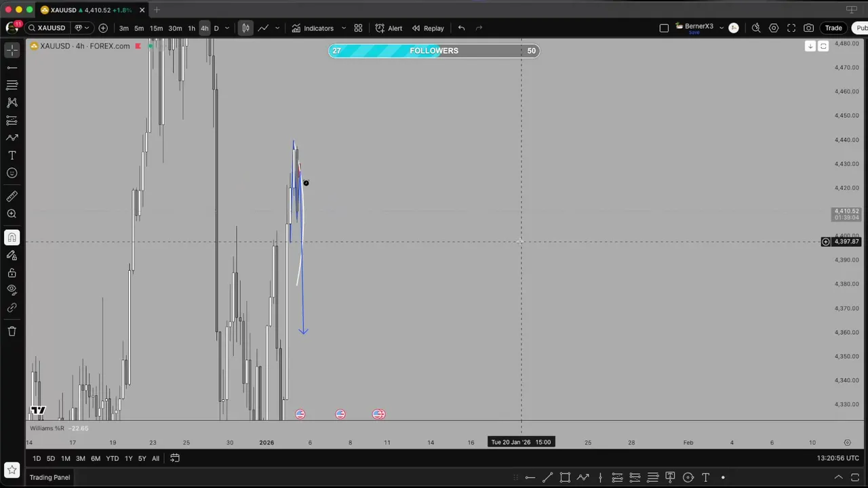Maximize the bottom panel
This screenshot has width=868, height=488.
[x=854, y=477]
